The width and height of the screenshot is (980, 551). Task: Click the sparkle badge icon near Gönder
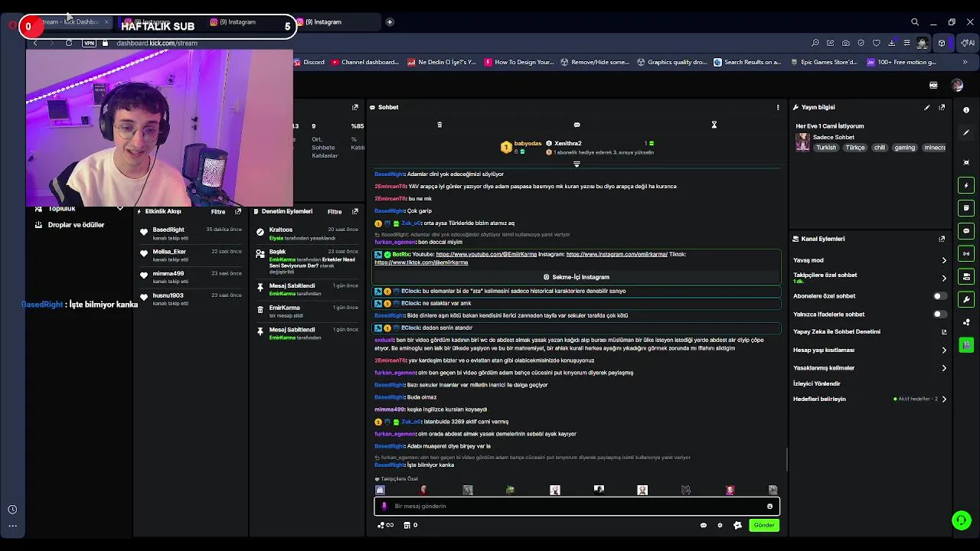click(x=737, y=525)
